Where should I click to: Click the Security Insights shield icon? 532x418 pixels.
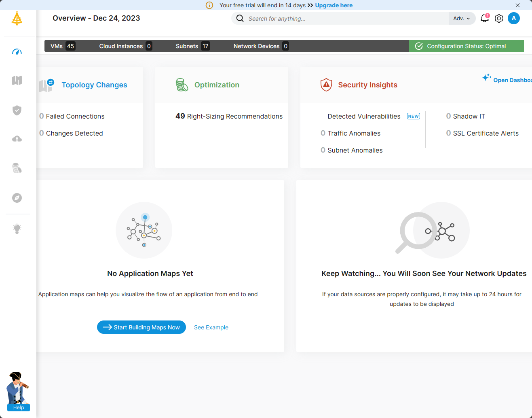tap(326, 85)
